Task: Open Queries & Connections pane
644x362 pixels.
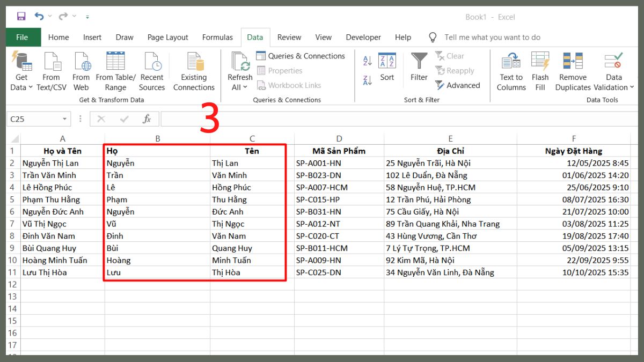Action: [x=301, y=56]
